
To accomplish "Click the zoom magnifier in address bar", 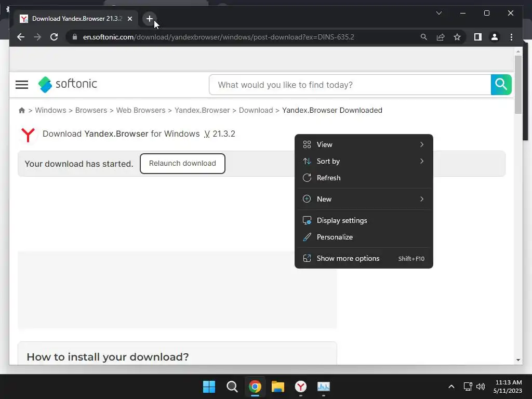I will 424,37.
